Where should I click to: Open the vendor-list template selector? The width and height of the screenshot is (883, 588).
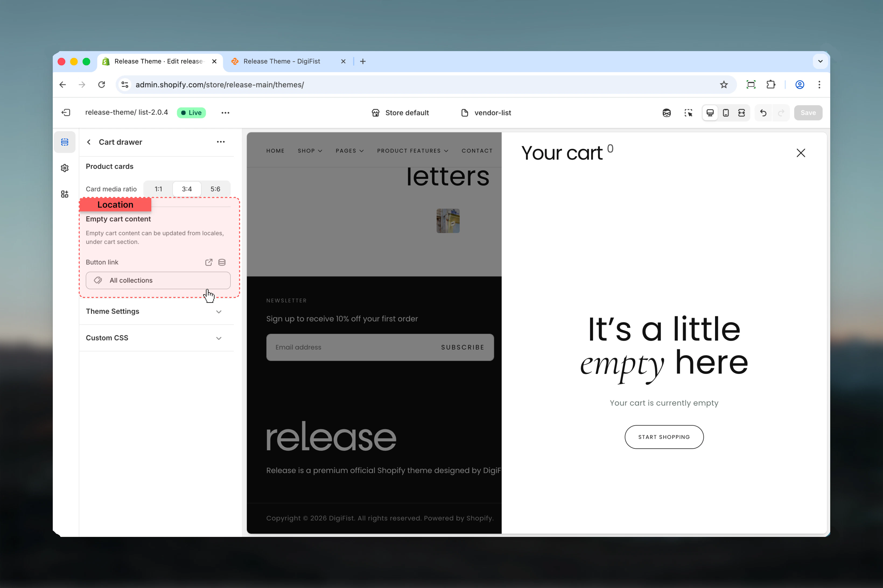486,113
